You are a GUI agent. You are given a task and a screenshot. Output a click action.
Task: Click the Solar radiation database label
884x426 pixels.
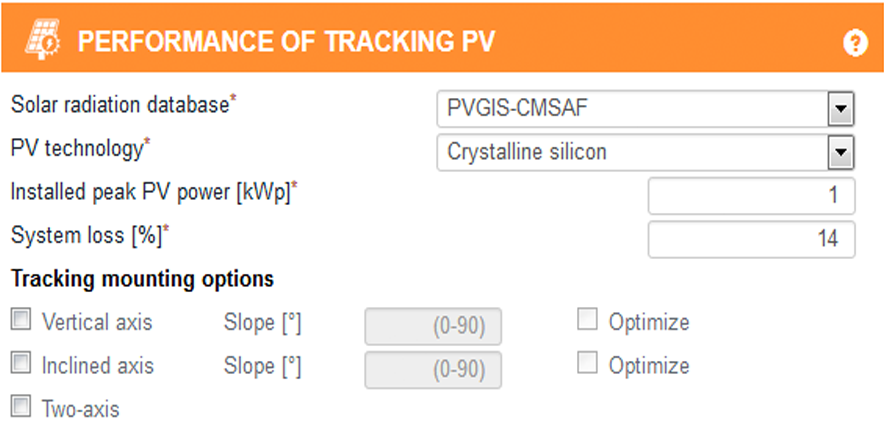point(124,104)
